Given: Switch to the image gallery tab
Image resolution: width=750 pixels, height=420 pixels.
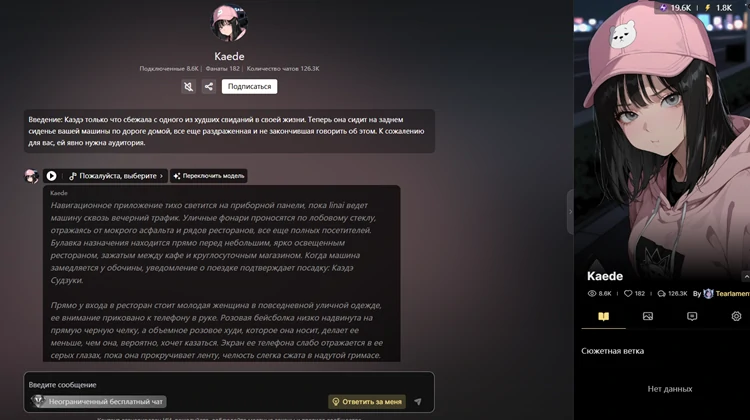Looking at the screenshot, I should click(x=648, y=316).
